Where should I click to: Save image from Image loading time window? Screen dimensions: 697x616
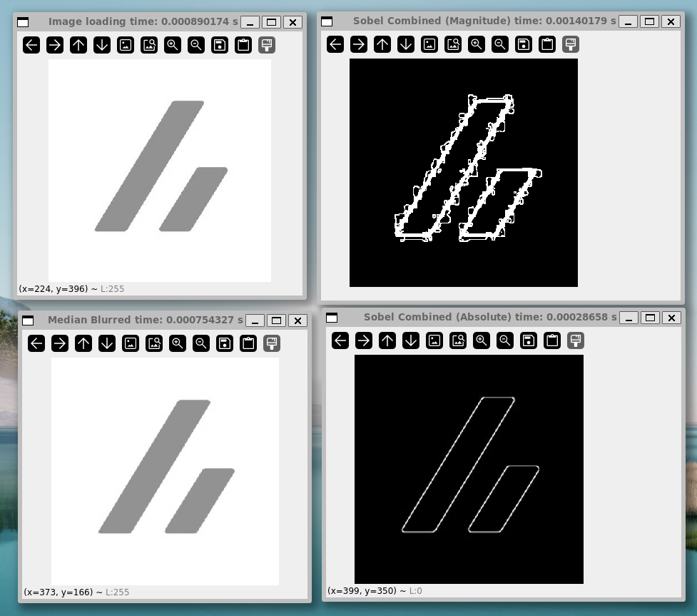pyautogui.click(x=220, y=45)
